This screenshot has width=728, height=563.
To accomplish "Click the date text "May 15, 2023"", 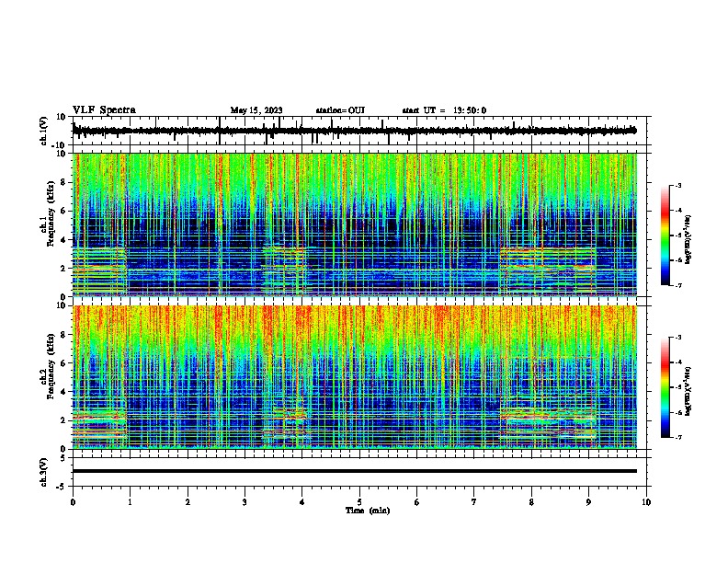I will coord(256,110).
